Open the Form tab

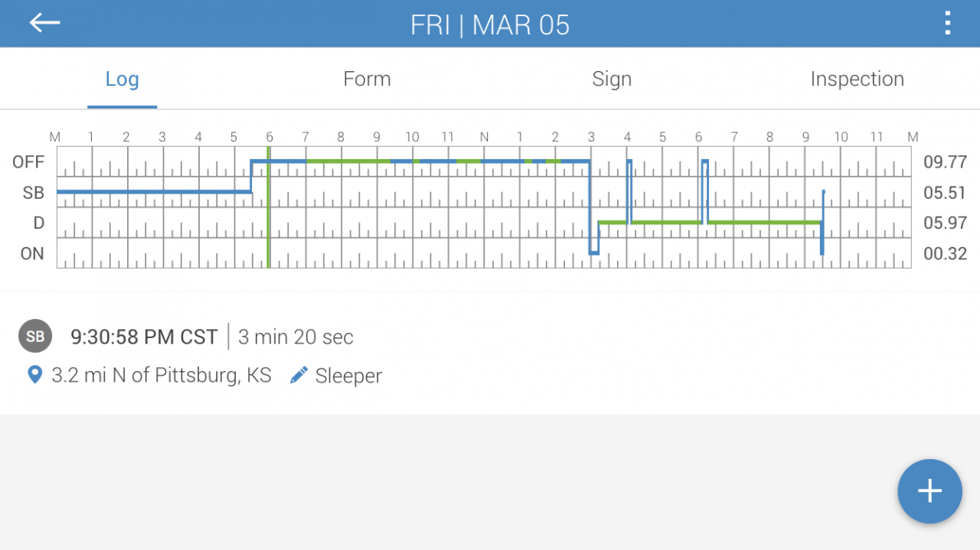pyautogui.click(x=367, y=79)
